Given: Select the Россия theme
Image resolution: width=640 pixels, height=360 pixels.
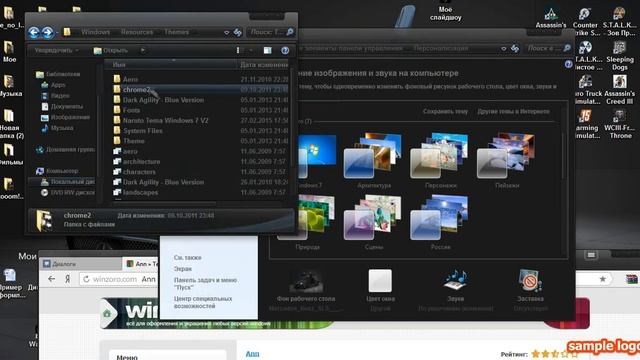Looking at the screenshot, I should [440, 223].
